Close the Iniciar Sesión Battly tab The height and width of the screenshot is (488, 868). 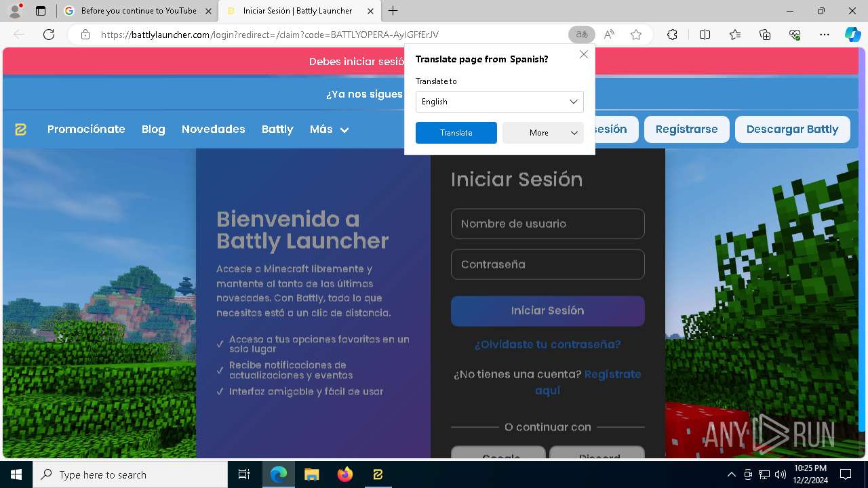click(370, 11)
